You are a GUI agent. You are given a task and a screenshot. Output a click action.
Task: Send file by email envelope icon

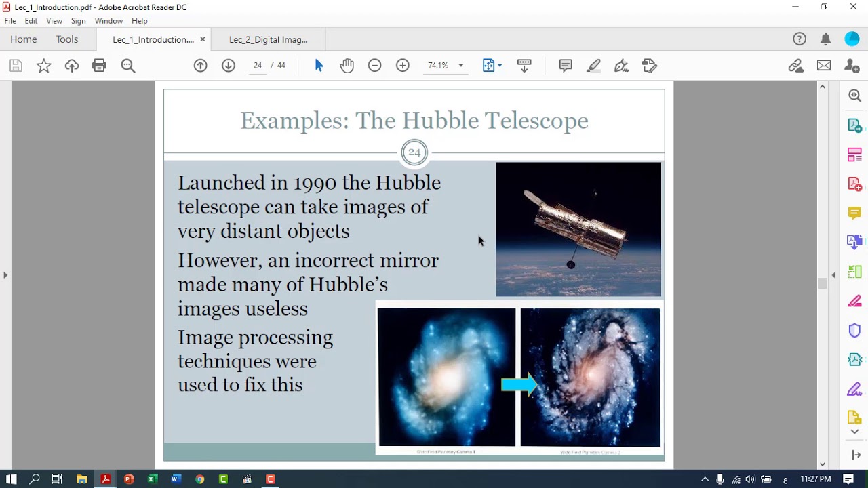click(x=824, y=66)
